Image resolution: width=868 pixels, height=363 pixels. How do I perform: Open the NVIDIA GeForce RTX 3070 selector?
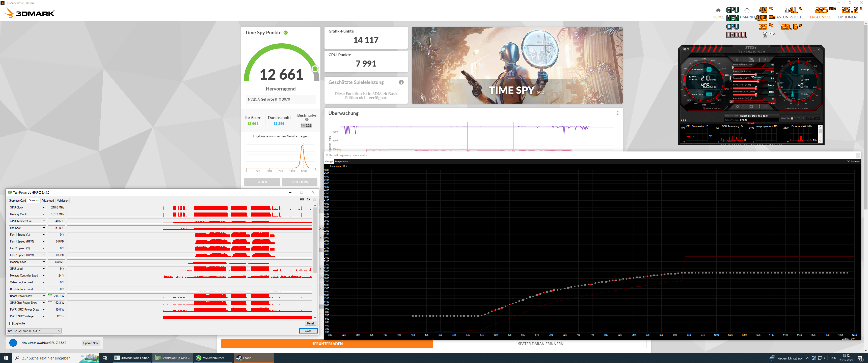(34, 331)
